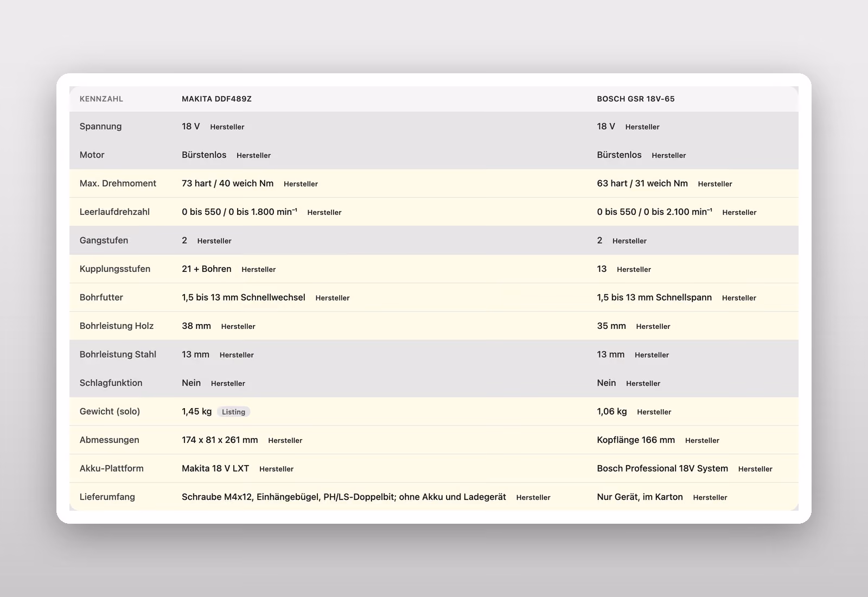This screenshot has width=868, height=597.
Task: Select "Bürstenlos" in the Makita column
Action: pos(204,155)
